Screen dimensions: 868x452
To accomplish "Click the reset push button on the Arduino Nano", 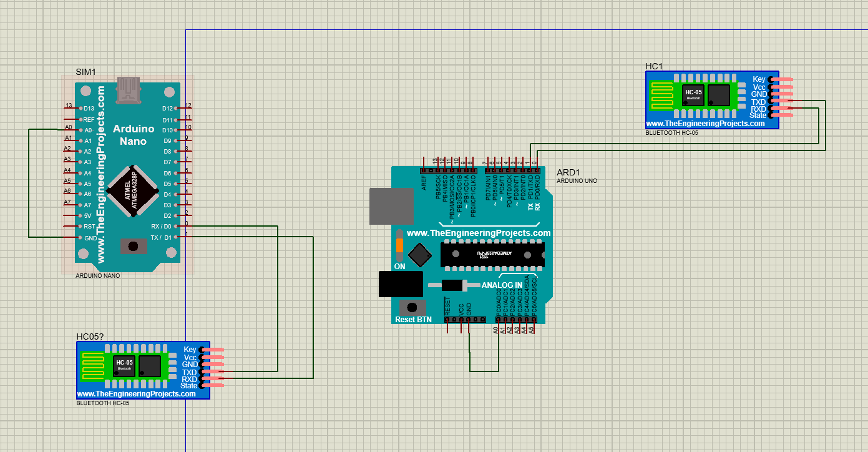I will 133,246.
